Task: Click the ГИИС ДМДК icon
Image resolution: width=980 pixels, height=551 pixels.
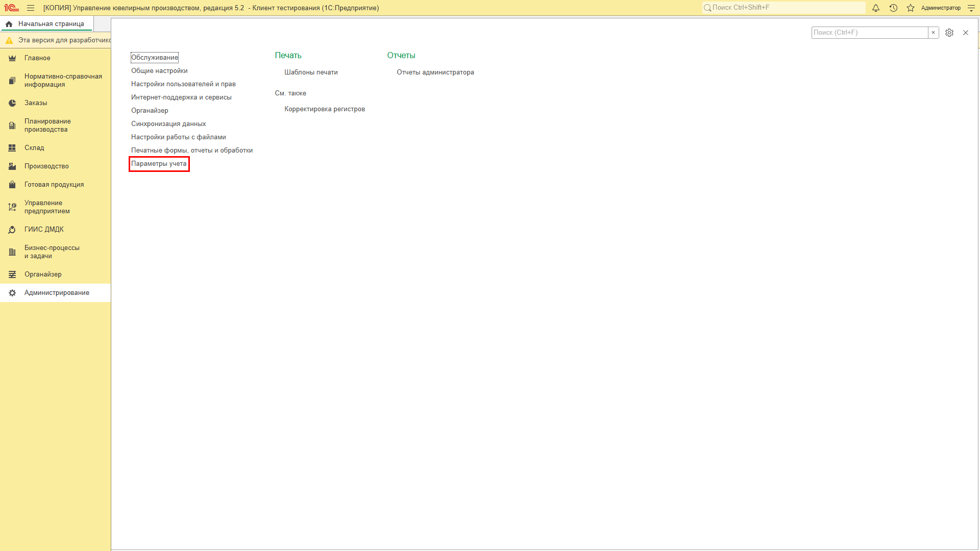Action: pyautogui.click(x=12, y=230)
